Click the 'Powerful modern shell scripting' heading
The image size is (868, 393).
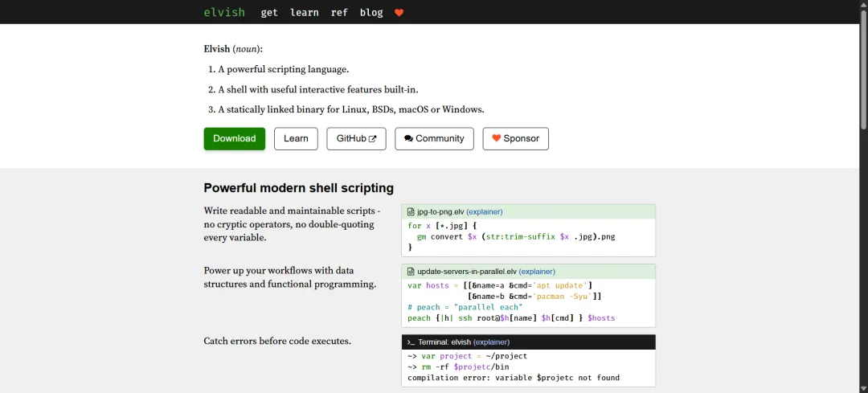pyautogui.click(x=298, y=188)
